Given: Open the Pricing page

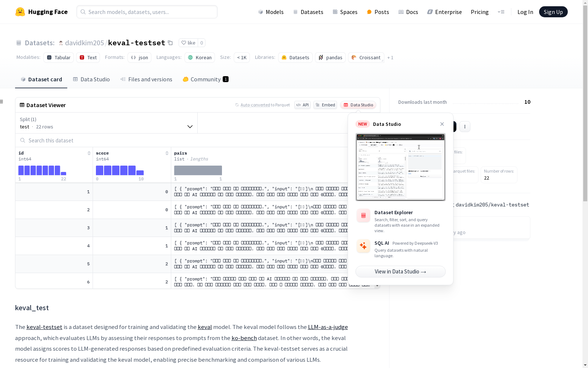Looking at the screenshot, I should pyautogui.click(x=480, y=12).
